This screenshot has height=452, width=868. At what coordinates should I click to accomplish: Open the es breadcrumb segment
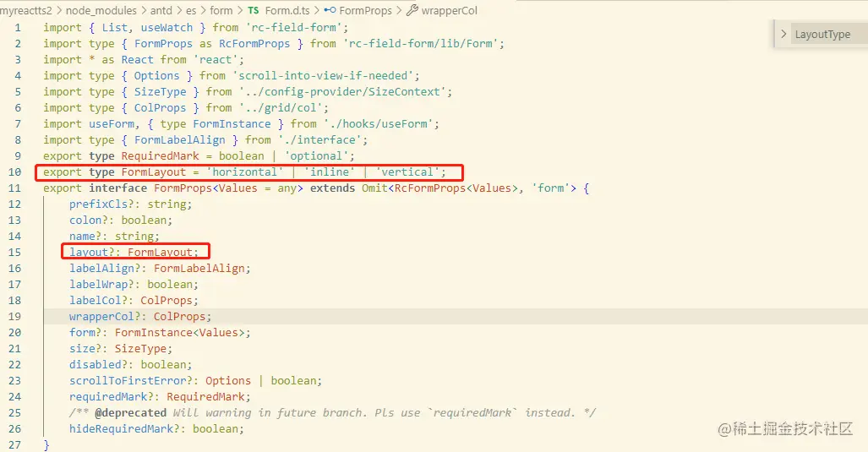(x=191, y=10)
